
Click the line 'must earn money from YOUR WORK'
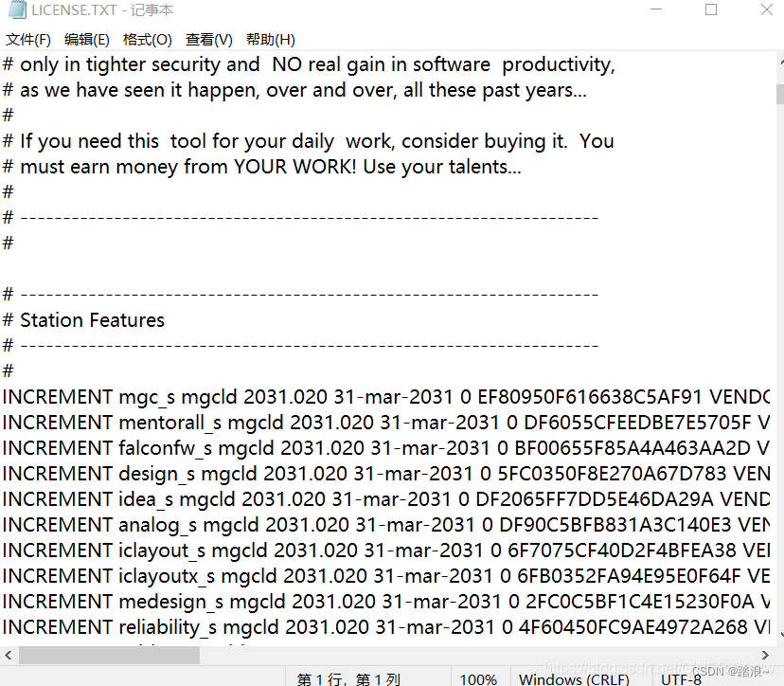pyautogui.click(x=262, y=167)
